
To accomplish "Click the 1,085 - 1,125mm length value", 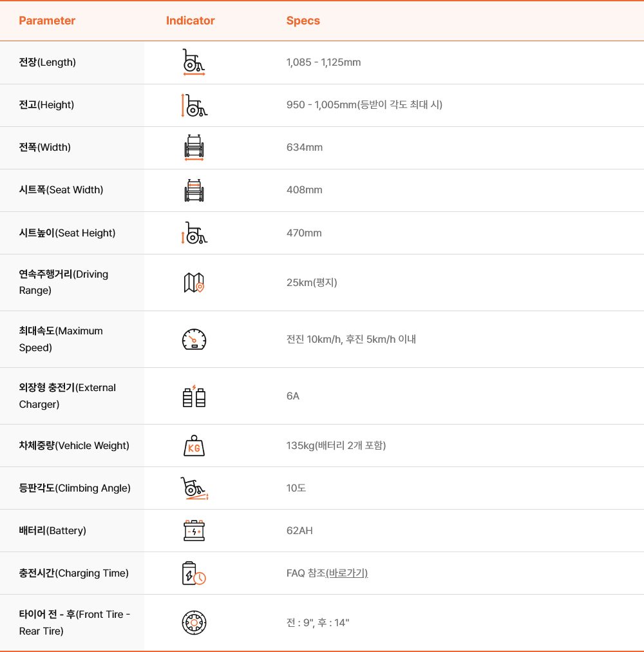I will tap(323, 62).
